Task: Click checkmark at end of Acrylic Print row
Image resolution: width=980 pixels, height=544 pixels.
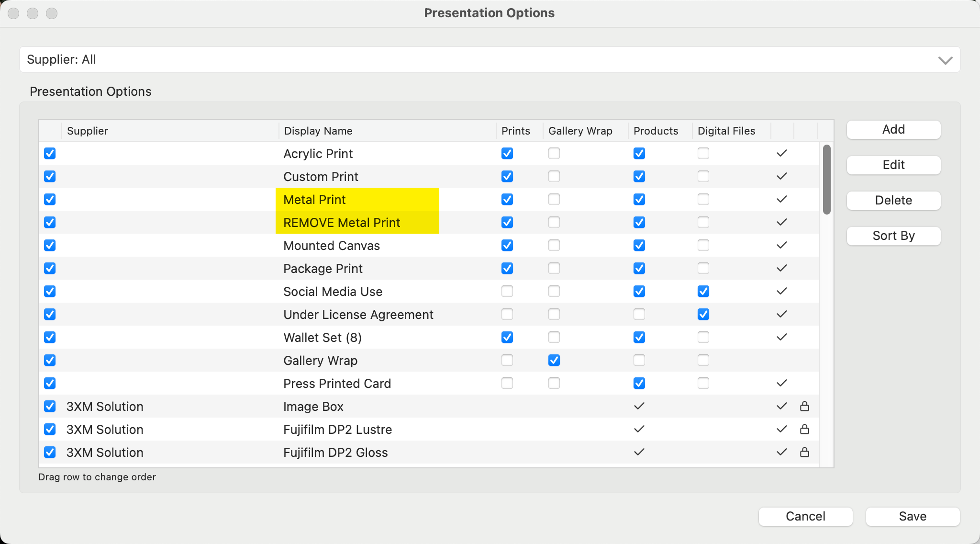Action: 781,153
